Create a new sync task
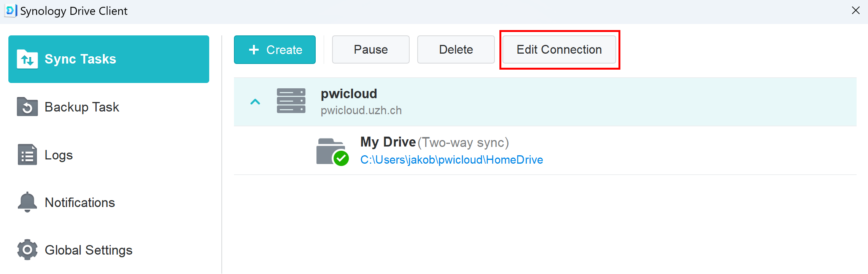This screenshot has height=274, width=868. click(275, 49)
